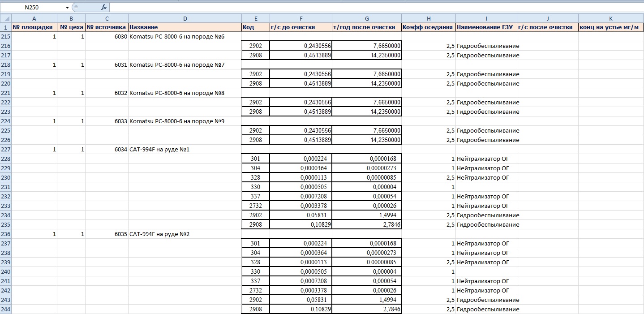Click code cell 330 in row 231

(255, 187)
